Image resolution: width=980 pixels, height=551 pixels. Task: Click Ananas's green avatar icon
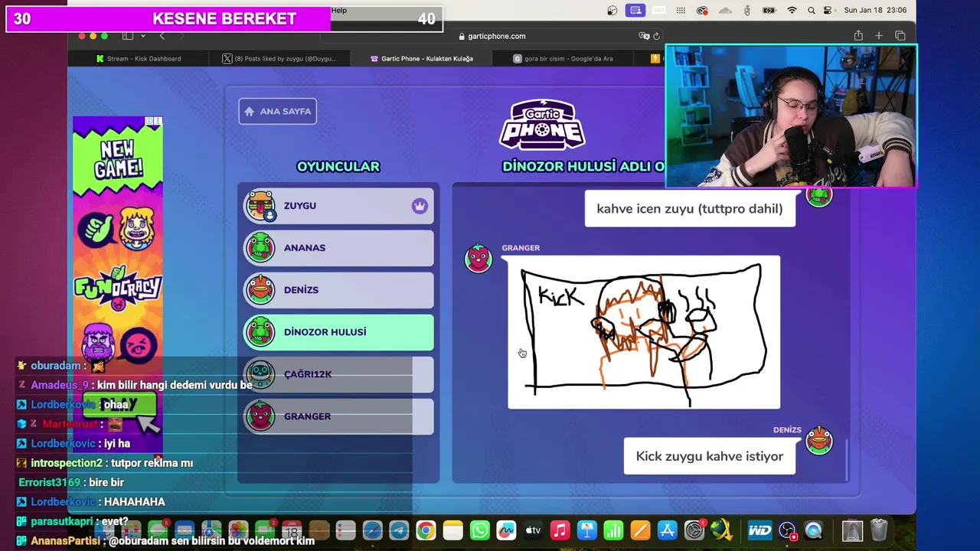[260, 248]
